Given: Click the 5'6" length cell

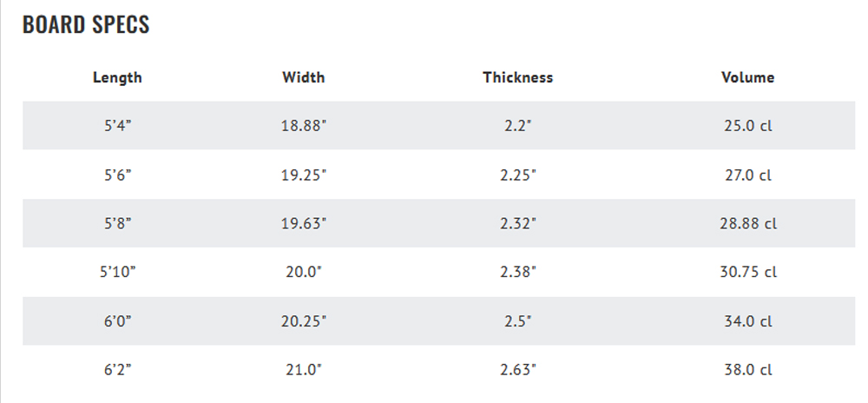Looking at the screenshot, I should coord(118,175).
